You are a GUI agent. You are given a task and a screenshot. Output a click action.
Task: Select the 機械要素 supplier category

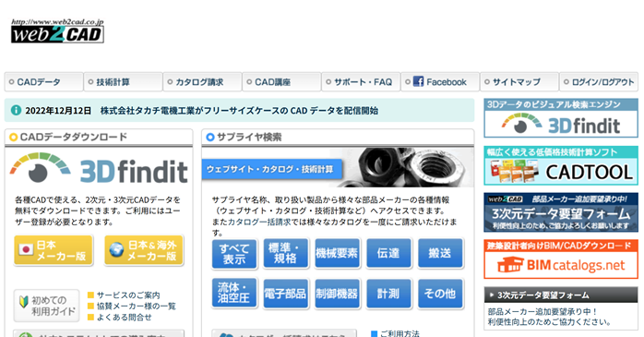[x=337, y=254]
